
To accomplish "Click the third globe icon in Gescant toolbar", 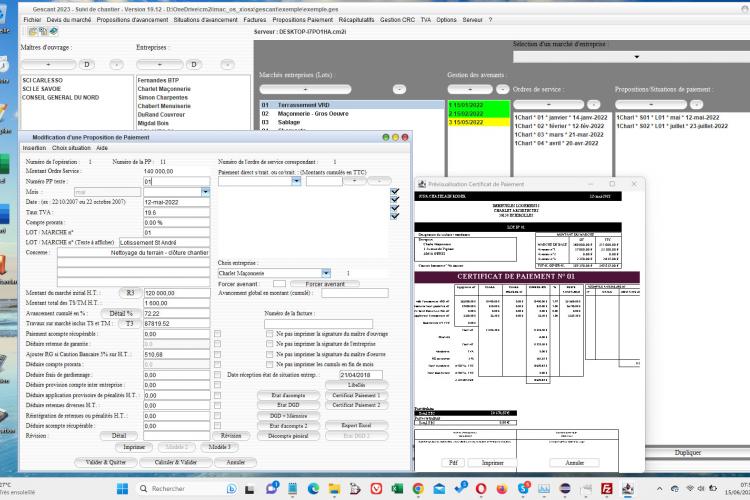I will pyautogui.click(x=53, y=32).
